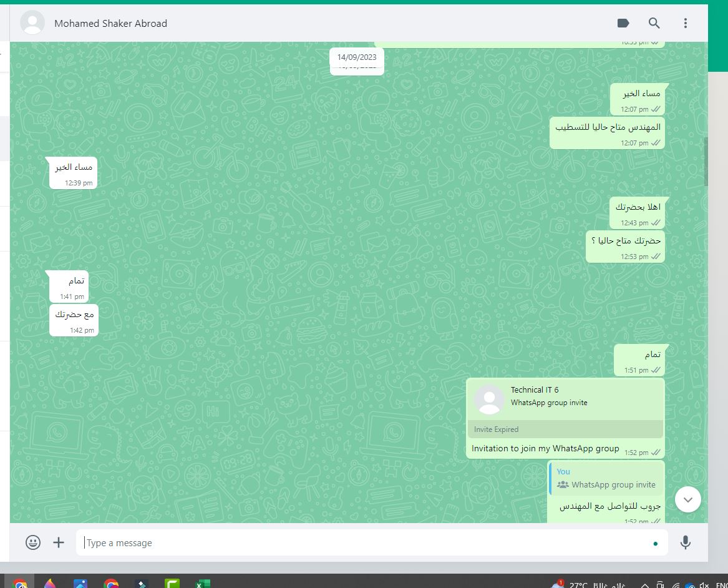The width and height of the screenshot is (728, 588).
Task: Select the message 'اهلا بحضرتك'
Action: click(637, 213)
